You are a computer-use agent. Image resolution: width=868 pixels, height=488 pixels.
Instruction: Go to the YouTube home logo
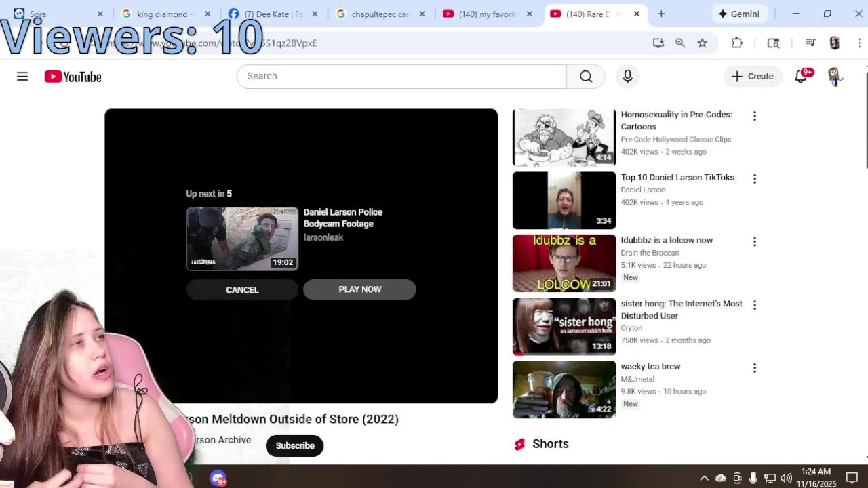73,77
